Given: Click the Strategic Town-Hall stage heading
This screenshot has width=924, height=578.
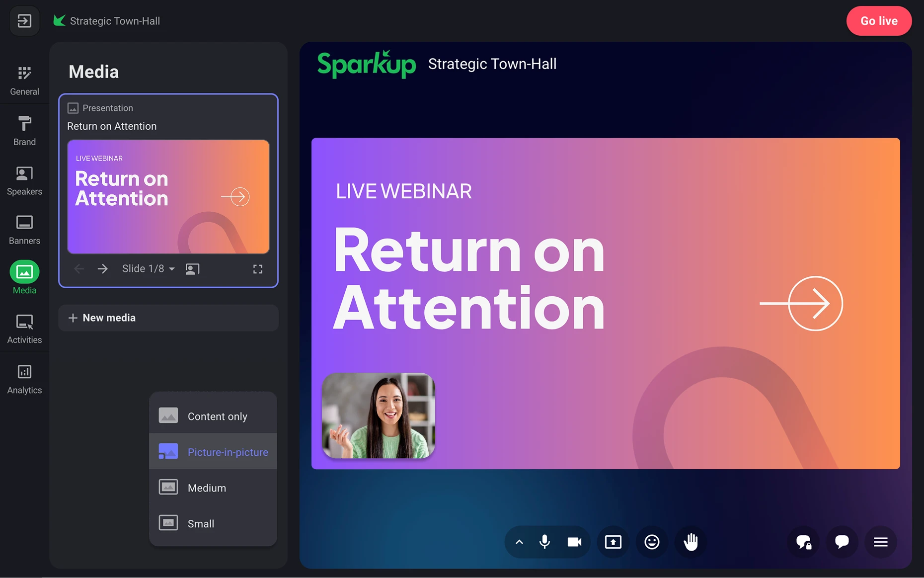Looking at the screenshot, I should [x=492, y=64].
